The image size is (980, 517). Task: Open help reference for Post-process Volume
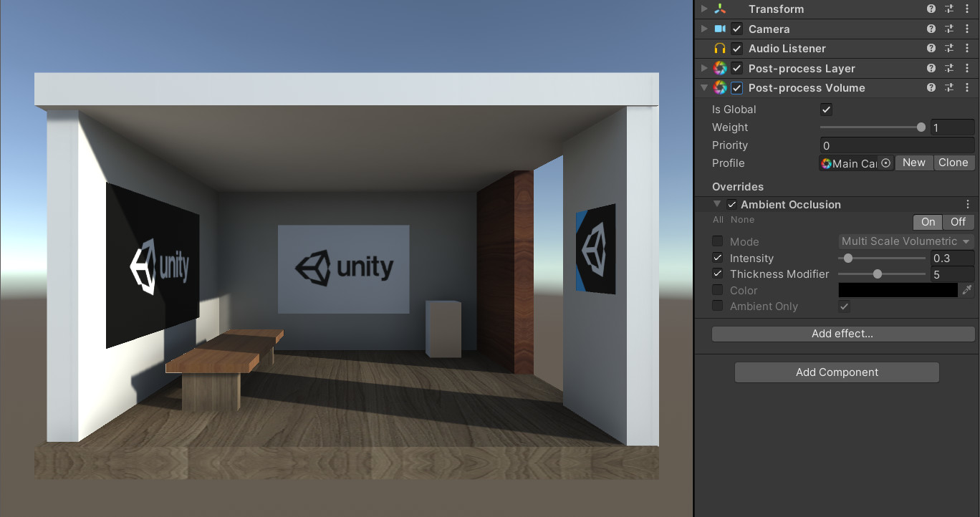[x=931, y=87]
